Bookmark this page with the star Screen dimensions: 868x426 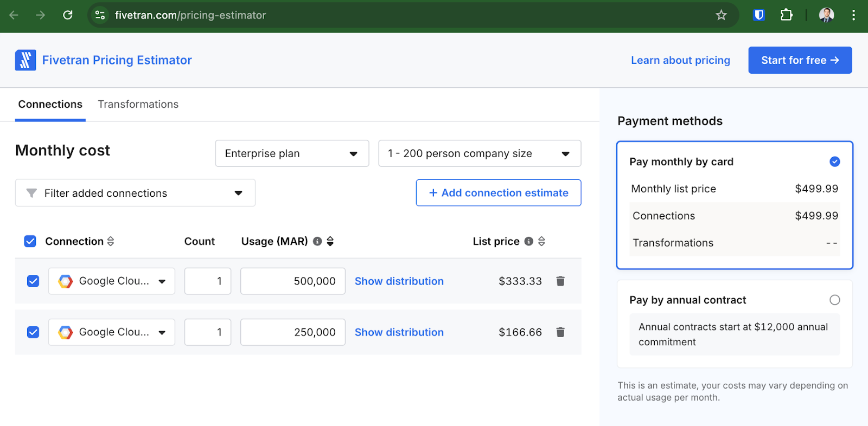[x=721, y=15]
